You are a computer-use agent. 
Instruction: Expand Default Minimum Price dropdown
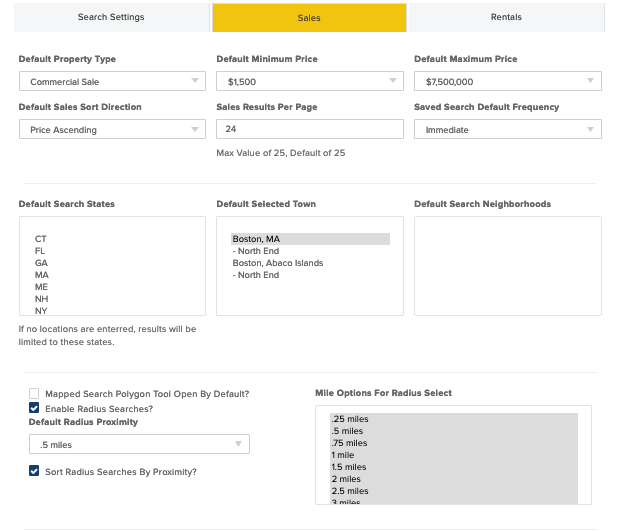click(x=310, y=81)
